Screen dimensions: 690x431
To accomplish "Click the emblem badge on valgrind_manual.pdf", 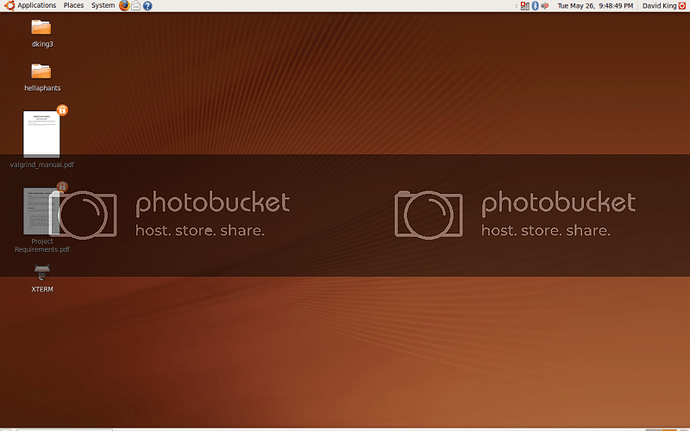I will coord(62,109).
